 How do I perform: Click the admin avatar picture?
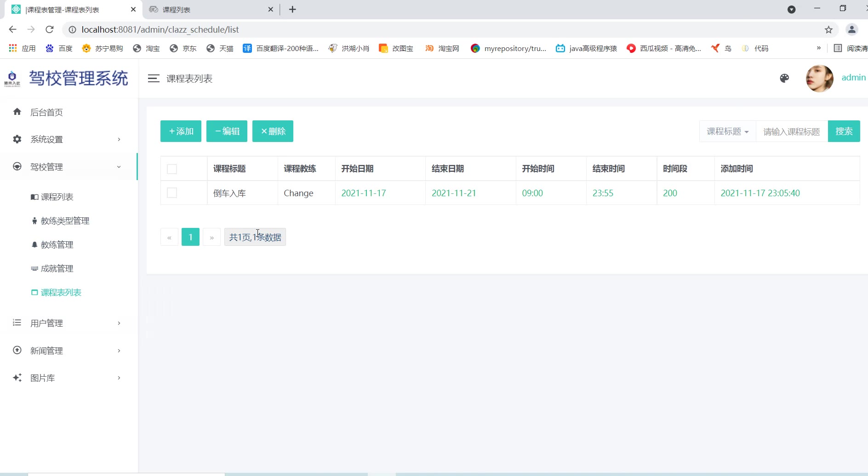coord(819,79)
